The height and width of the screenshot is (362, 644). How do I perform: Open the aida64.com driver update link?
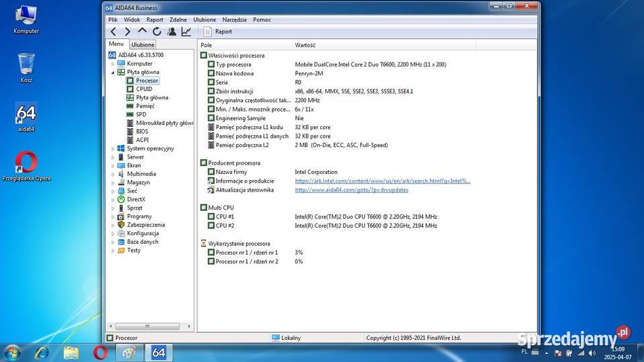coord(352,190)
